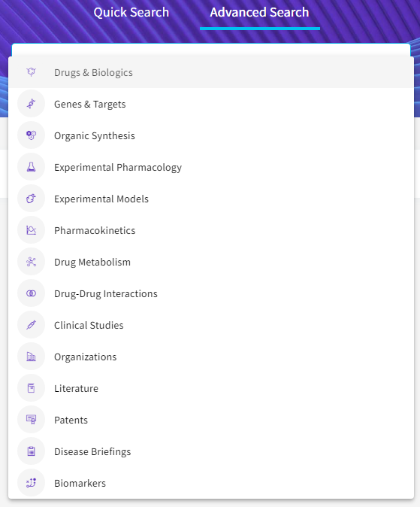Click the Genes & Targets DNA icon

point(31,104)
